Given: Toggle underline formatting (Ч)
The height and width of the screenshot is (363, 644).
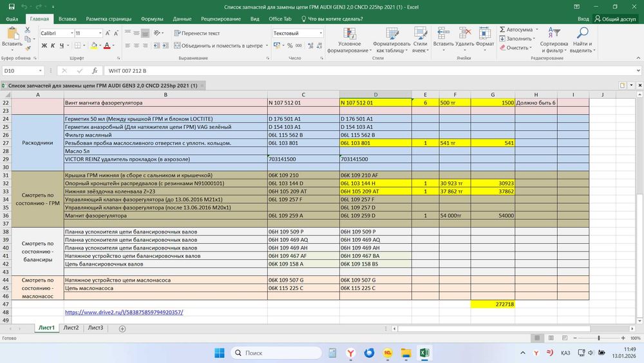Looking at the screenshot, I should click(62, 46).
